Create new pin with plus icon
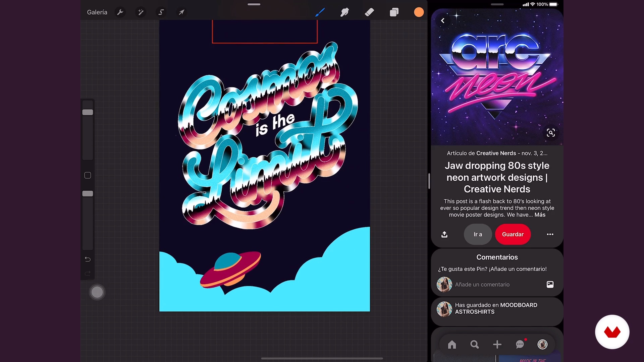 [497, 345]
